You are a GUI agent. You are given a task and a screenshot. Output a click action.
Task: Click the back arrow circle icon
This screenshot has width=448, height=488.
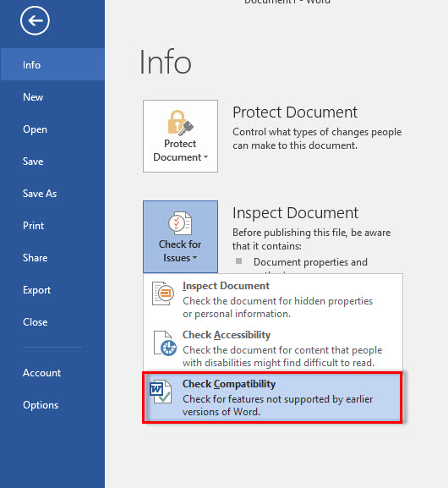pyautogui.click(x=35, y=21)
